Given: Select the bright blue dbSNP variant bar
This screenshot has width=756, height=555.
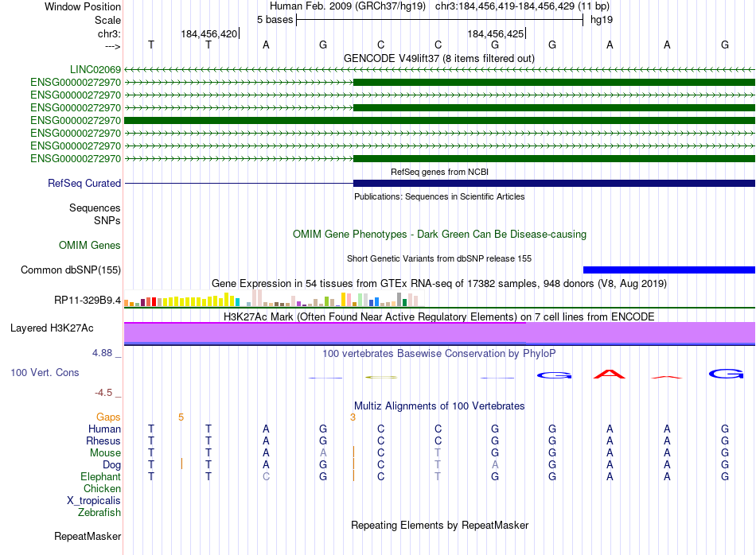Looking at the screenshot, I should [x=669, y=270].
